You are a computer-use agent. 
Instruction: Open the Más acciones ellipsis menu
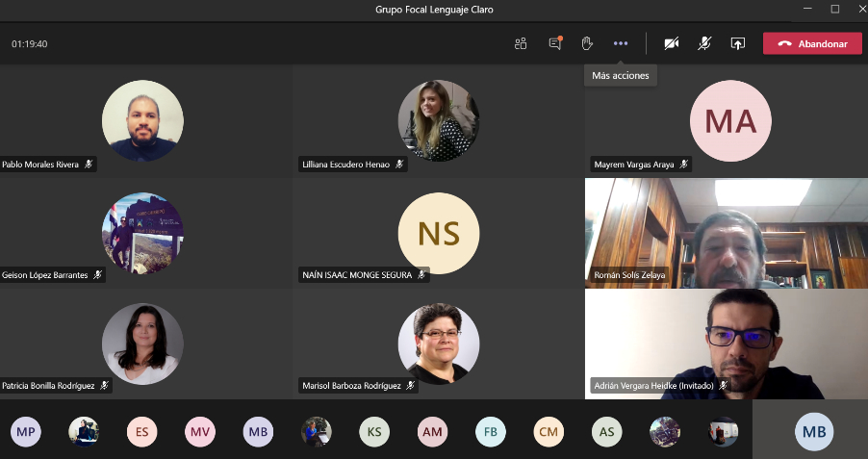(621, 43)
